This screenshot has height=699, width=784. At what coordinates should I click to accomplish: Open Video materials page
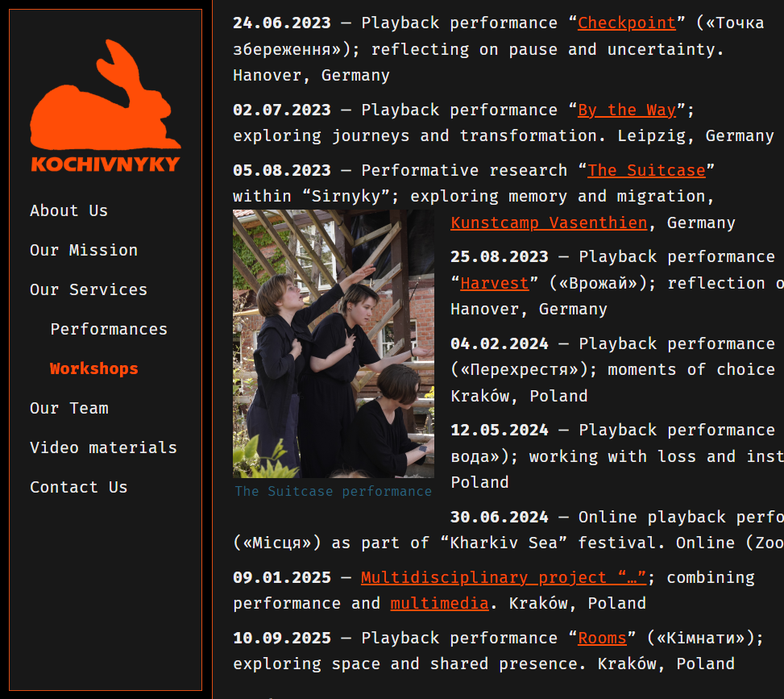point(103,447)
